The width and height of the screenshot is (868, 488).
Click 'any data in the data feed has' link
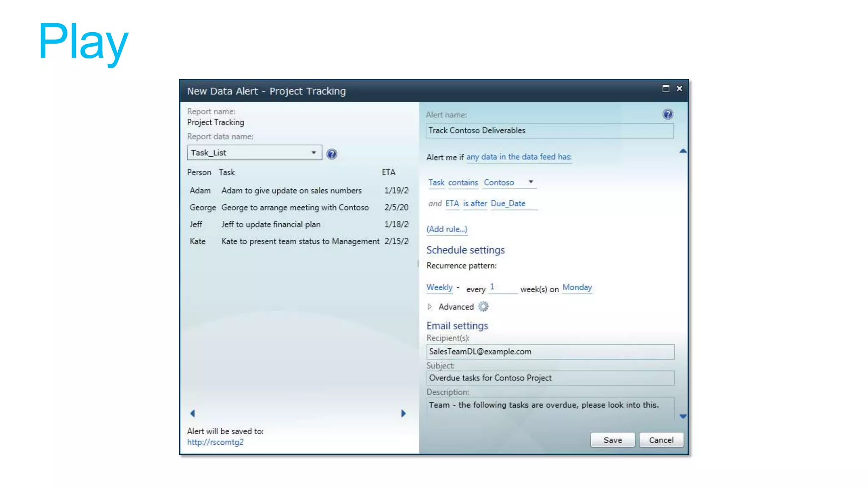[x=519, y=157]
